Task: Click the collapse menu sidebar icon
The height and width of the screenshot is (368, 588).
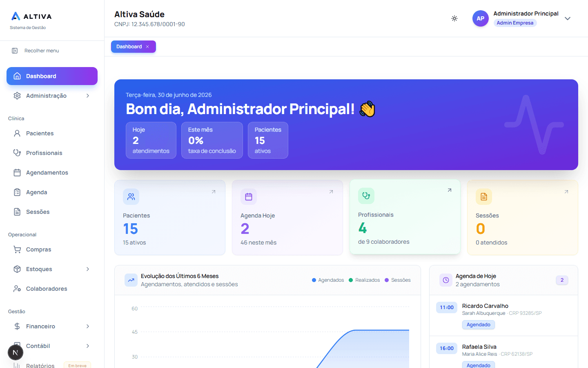Action: (15, 51)
